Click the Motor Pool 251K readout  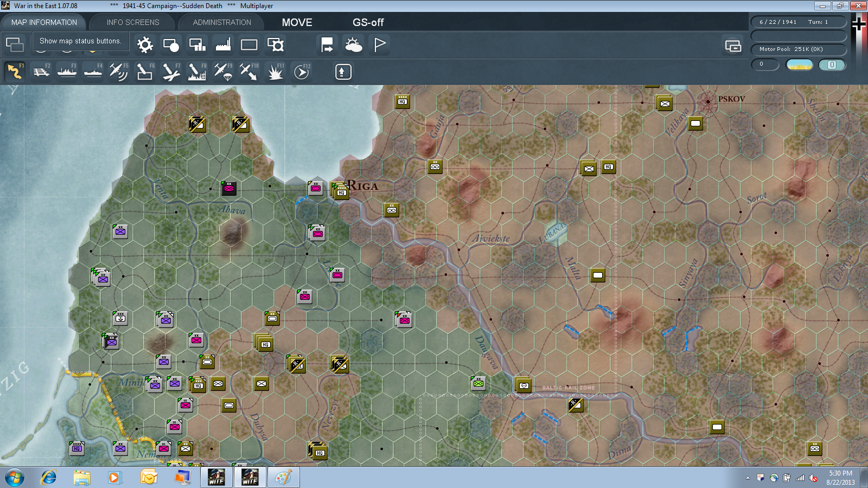799,49
